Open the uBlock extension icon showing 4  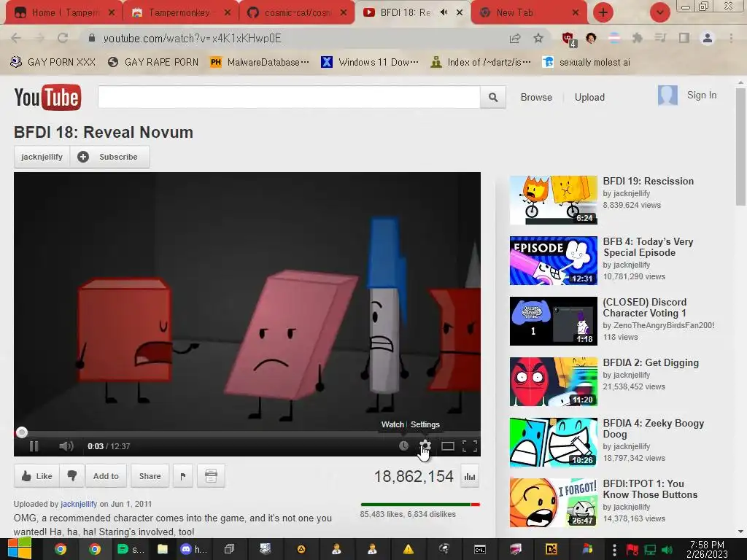(569, 39)
